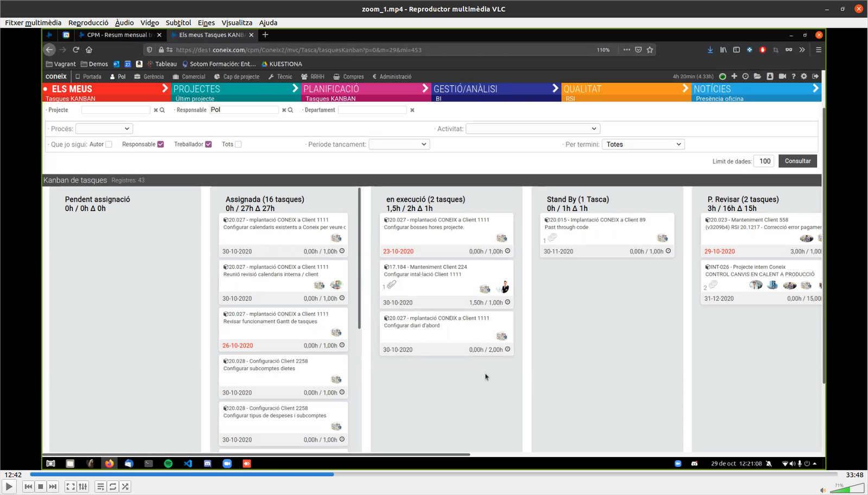Click the search magnifier next to Responsable field
This screenshot has width=868, height=495.
point(291,110)
